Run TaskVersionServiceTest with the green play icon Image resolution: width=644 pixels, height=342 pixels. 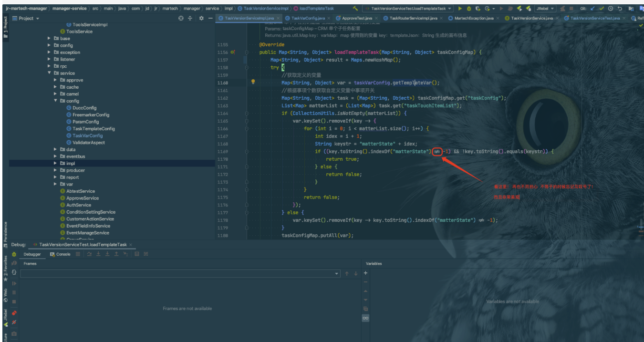(460, 9)
